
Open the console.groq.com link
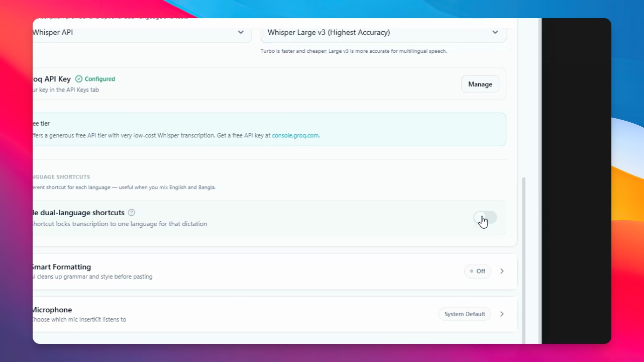[x=295, y=135]
